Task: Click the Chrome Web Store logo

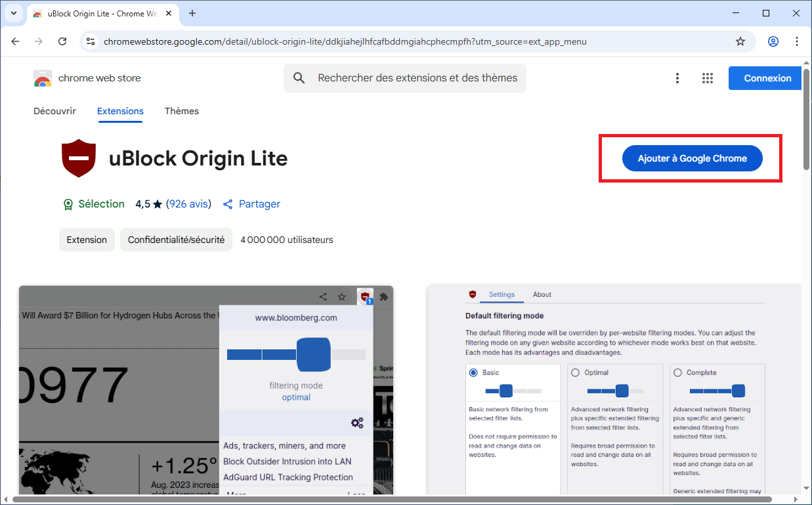Action: (x=43, y=78)
